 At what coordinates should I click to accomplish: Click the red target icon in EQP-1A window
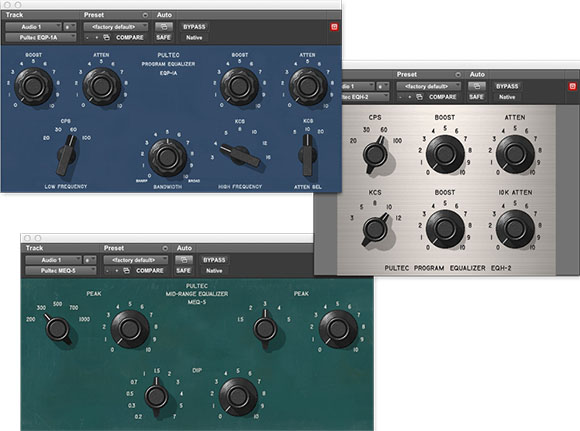coord(334,27)
